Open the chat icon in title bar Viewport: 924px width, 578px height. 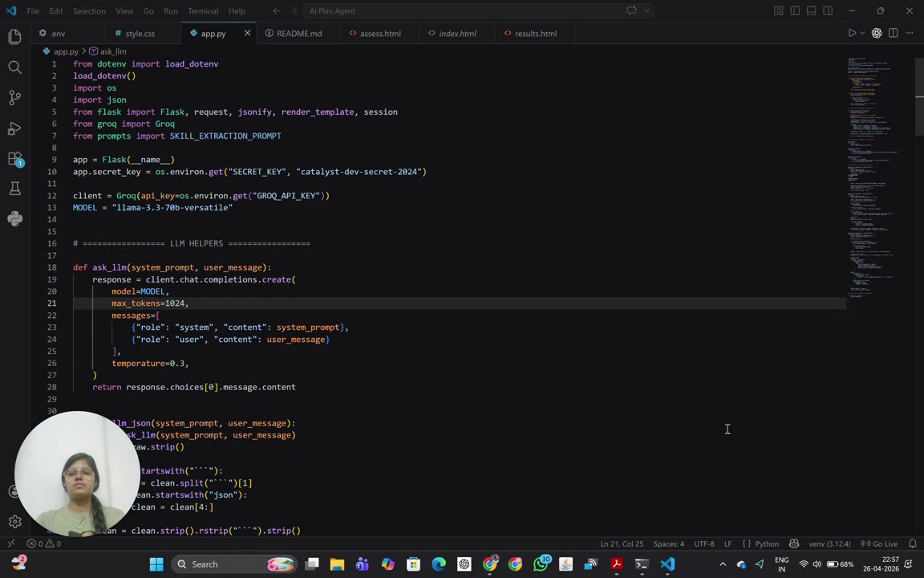tap(632, 10)
